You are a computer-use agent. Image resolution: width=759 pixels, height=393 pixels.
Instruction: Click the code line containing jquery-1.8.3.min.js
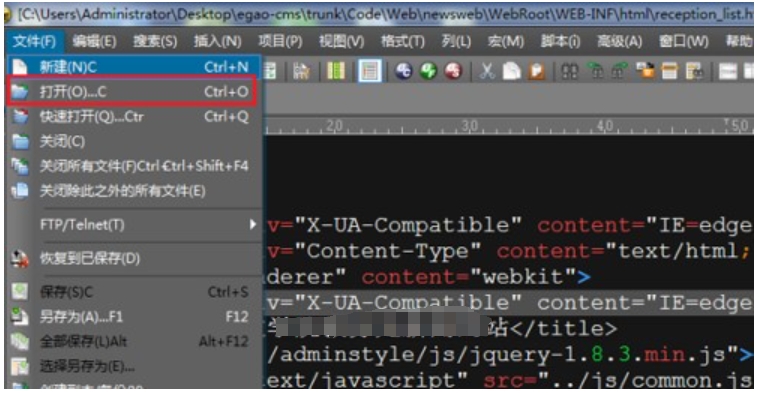(x=510, y=355)
